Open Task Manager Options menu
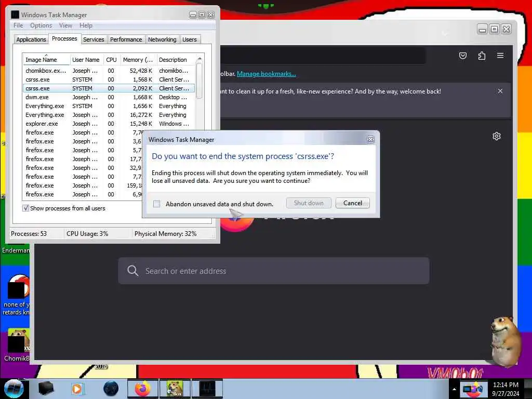The height and width of the screenshot is (399, 532). (41, 25)
